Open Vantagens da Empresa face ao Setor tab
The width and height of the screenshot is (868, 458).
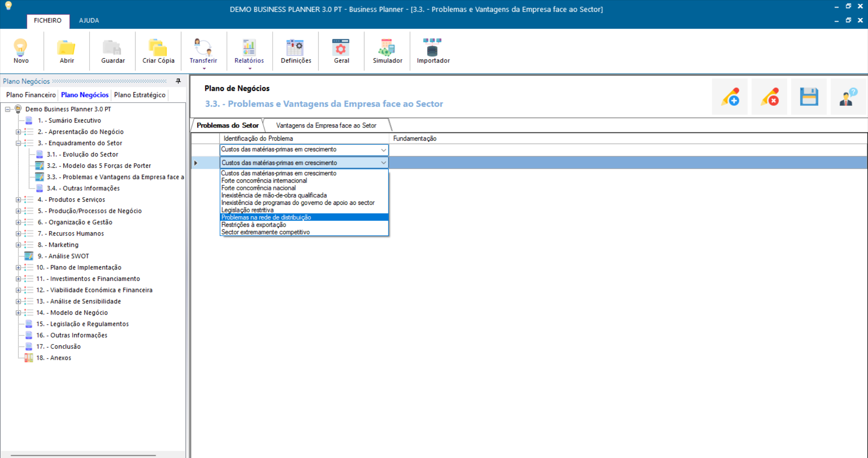point(326,126)
